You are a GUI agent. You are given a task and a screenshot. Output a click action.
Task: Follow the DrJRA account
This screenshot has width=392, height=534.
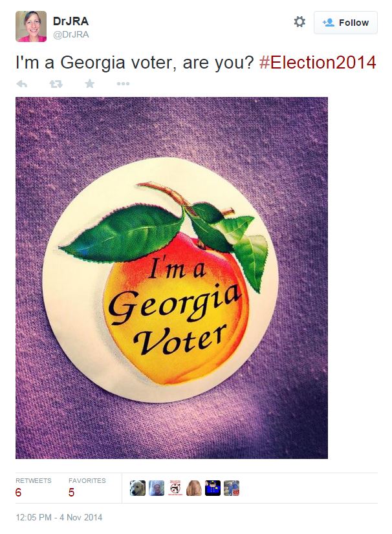[345, 23]
